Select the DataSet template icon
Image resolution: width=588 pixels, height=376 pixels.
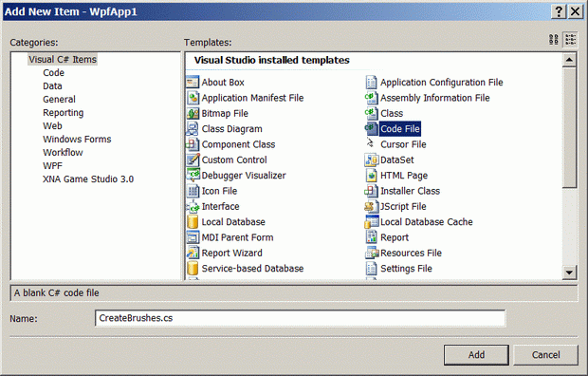371,160
